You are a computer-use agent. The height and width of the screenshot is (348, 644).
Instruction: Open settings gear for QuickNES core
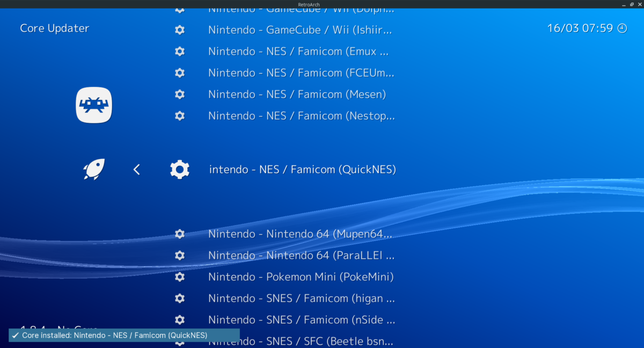[179, 169]
